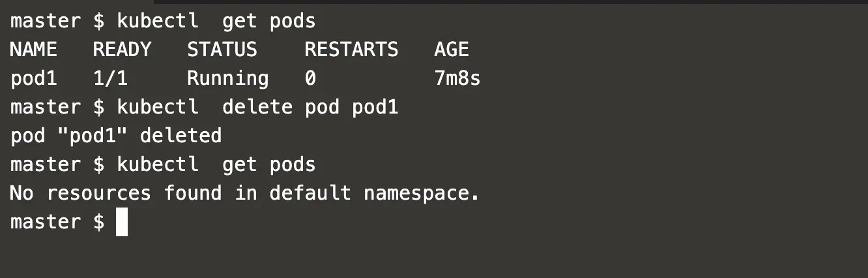The width and height of the screenshot is (868, 278).
Task: Click the restarts count 0
Action: (310, 78)
